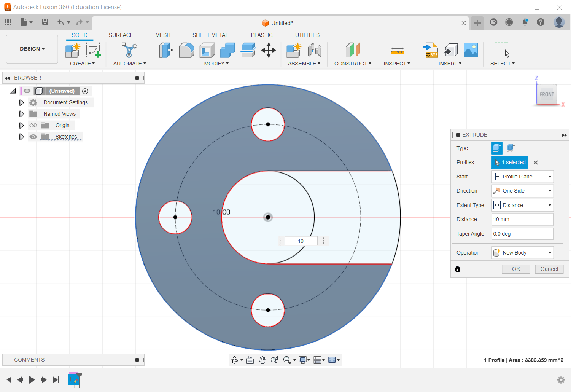Select the Fillet tool icon
Screen dimensions: 571x392
click(x=186, y=50)
